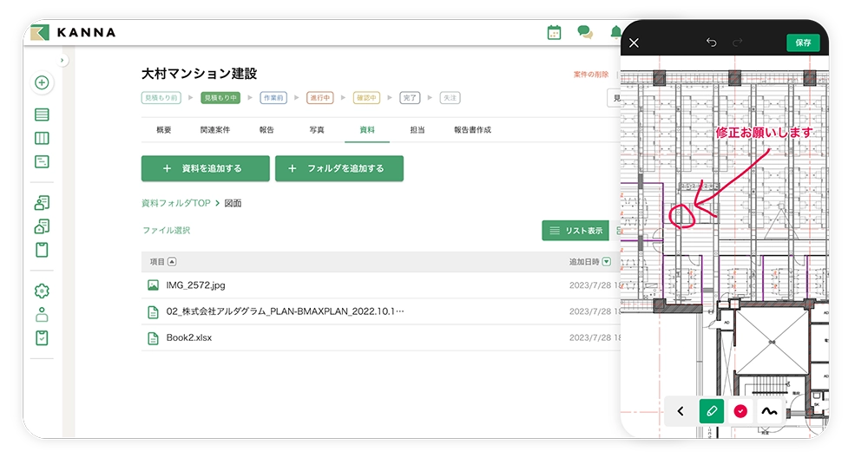Expand the left sidebar chevron
This screenshot has height=458, width=868.
tap(62, 60)
